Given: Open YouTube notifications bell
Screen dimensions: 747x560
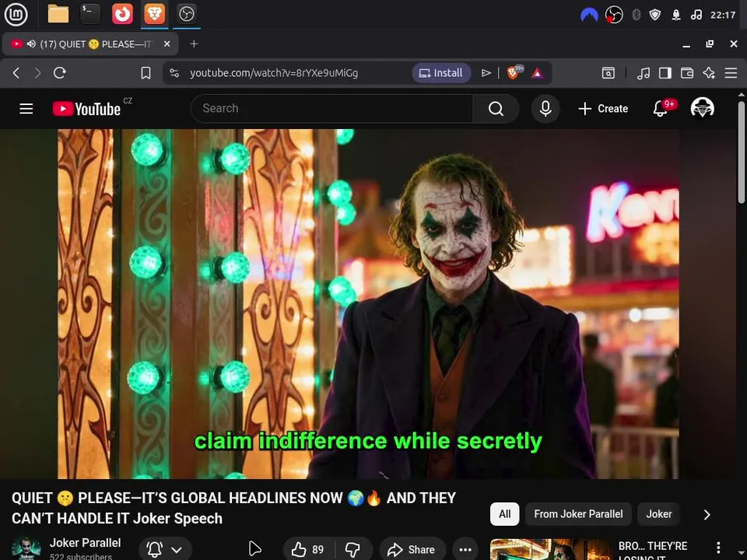Looking at the screenshot, I should pos(661,109).
